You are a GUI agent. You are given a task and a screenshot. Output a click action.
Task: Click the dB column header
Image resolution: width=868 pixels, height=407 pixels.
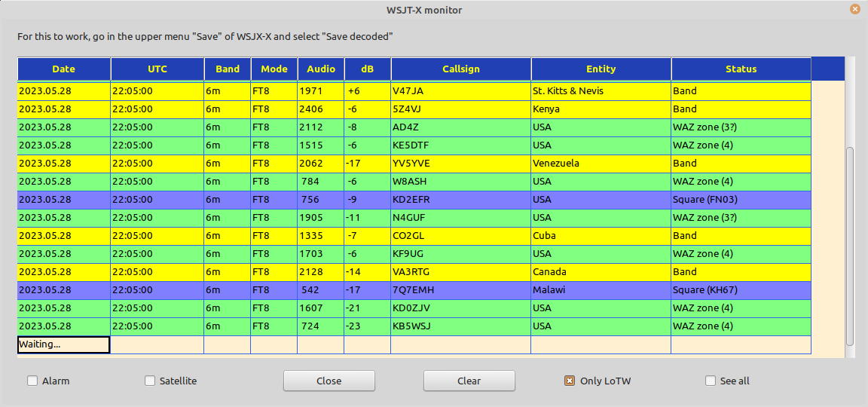[368, 69]
